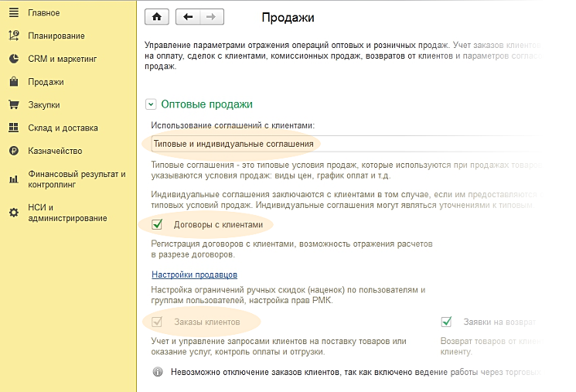Collapse the Оптовые продажи section
This screenshot has width=576, height=392.
pyautogui.click(x=151, y=104)
